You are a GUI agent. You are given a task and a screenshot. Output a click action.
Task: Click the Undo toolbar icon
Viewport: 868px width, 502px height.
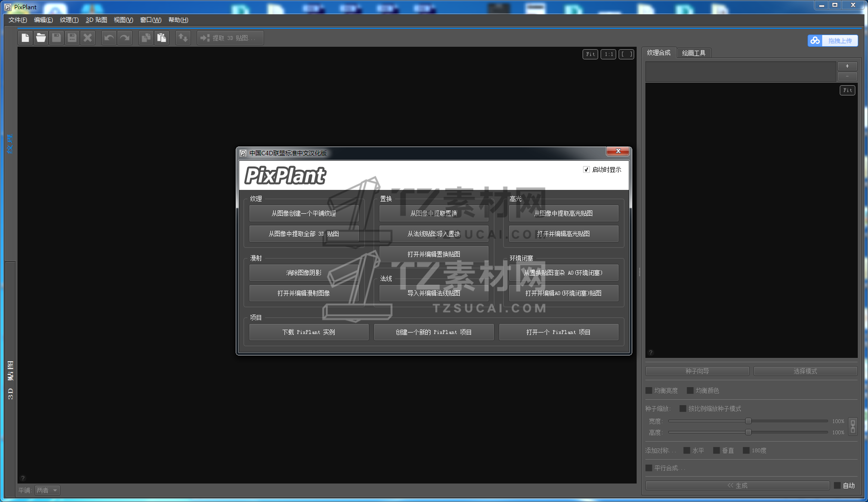click(x=109, y=37)
